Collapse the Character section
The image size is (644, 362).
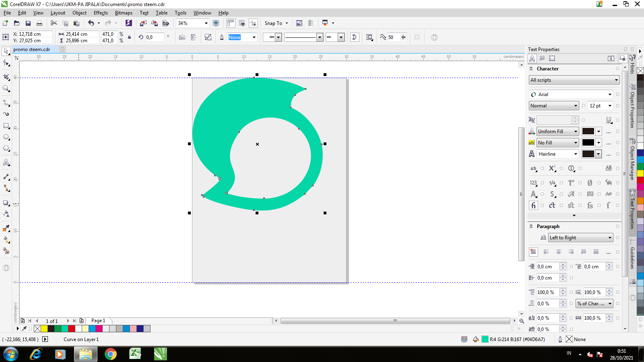(531, 69)
